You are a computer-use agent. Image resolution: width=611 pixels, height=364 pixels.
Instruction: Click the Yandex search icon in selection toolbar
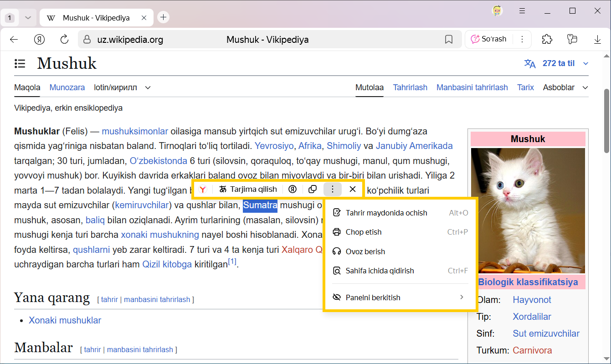293,189
